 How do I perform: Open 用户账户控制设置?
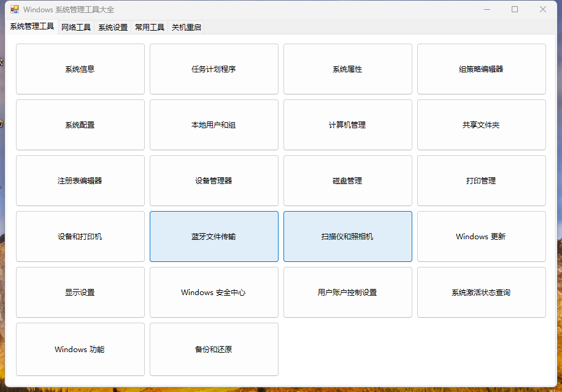point(347,293)
